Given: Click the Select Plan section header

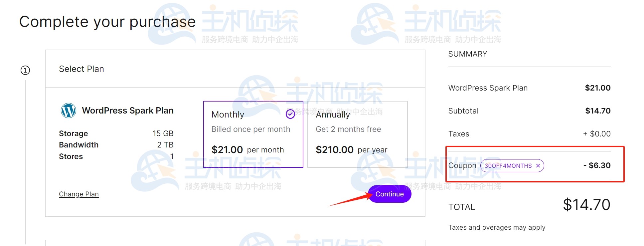Looking at the screenshot, I should click(x=81, y=69).
